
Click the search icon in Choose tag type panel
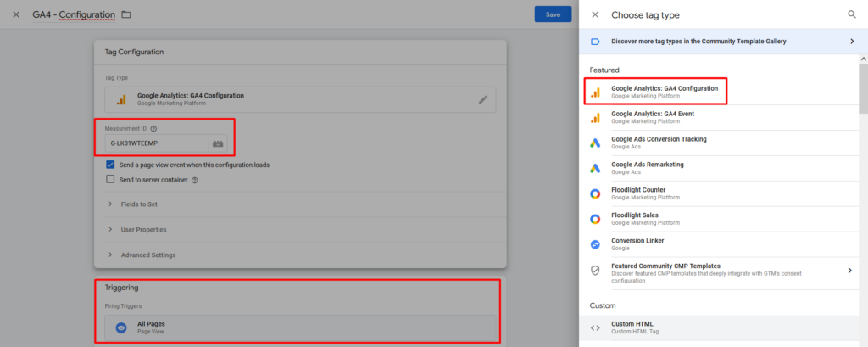852,14
